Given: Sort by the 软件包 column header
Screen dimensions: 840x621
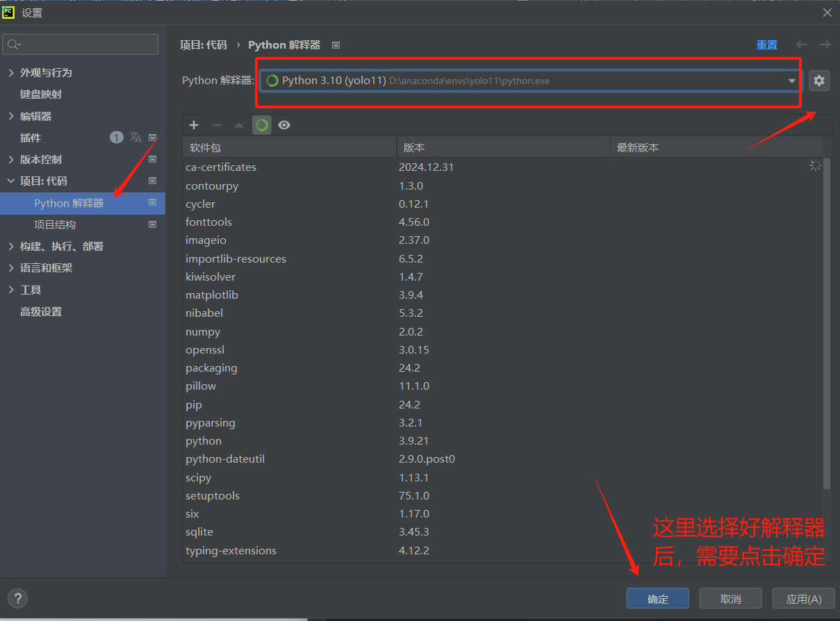Looking at the screenshot, I should [x=290, y=147].
